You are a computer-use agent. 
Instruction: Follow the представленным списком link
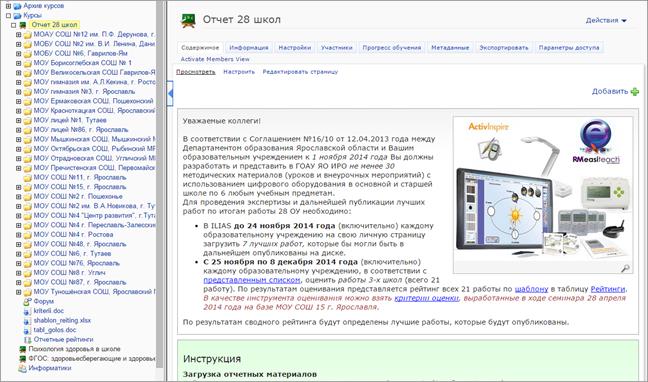click(x=252, y=280)
